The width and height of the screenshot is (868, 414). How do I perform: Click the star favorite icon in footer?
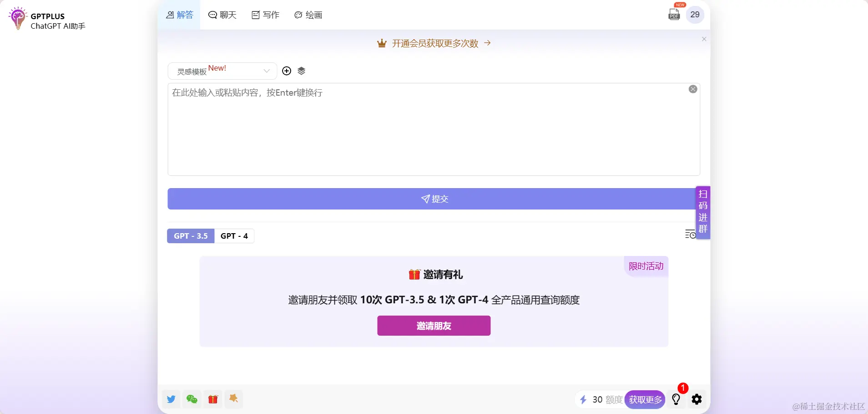[x=233, y=399]
